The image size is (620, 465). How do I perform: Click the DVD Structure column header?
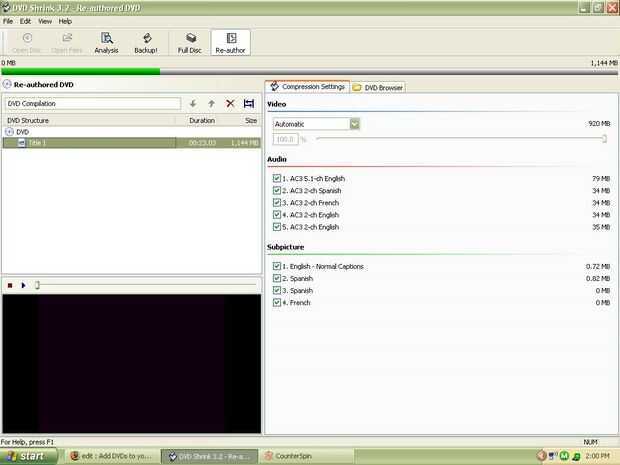[89, 120]
